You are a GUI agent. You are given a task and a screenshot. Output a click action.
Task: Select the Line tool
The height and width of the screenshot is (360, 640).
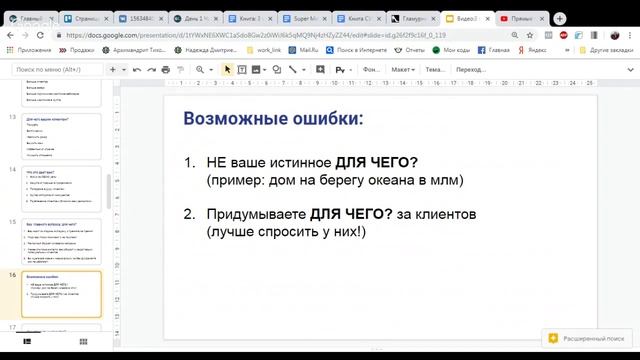pos(293,70)
